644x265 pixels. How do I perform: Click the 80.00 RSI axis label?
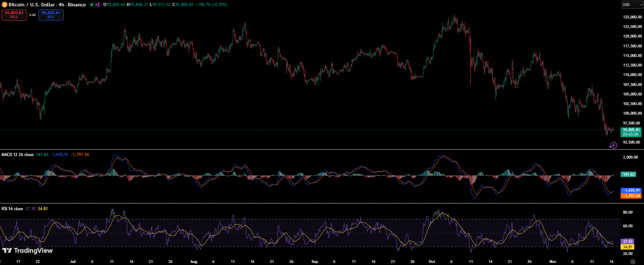tap(628, 212)
